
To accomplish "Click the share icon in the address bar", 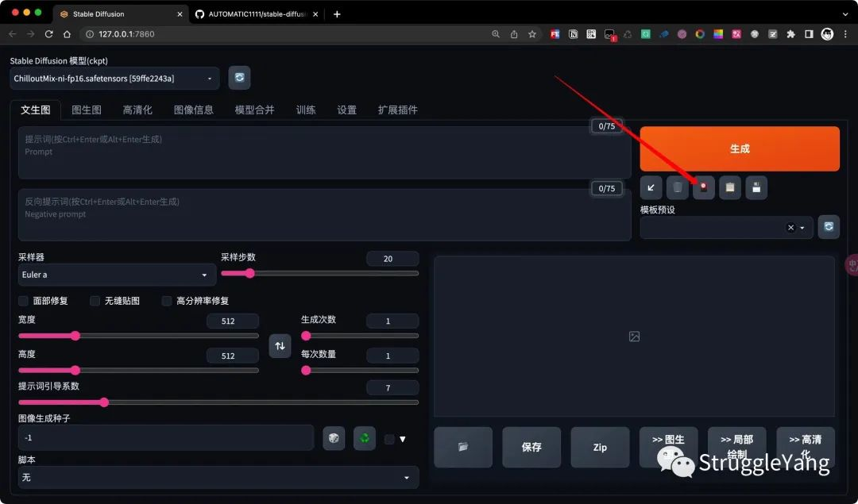I will click(x=514, y=34).
